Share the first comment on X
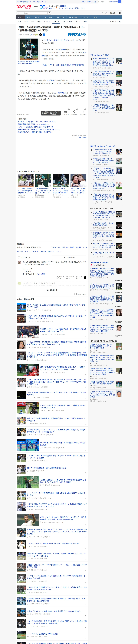Viewport: 138px width, 644px height. (x=85, y=277)
